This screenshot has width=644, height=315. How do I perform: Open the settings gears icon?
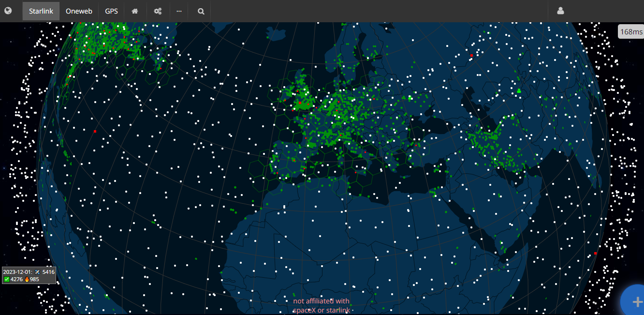point(158,11)
